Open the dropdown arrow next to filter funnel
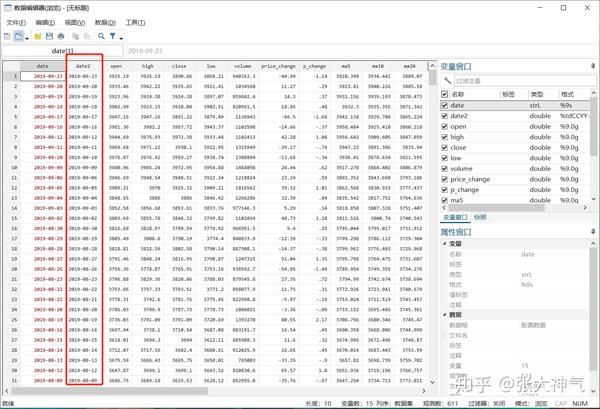 pos(121,38)
